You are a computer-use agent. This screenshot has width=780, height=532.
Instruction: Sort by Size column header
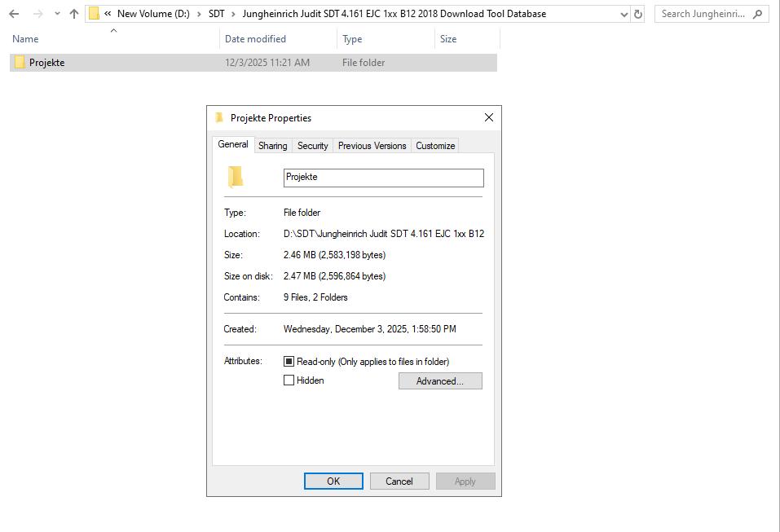447,39
